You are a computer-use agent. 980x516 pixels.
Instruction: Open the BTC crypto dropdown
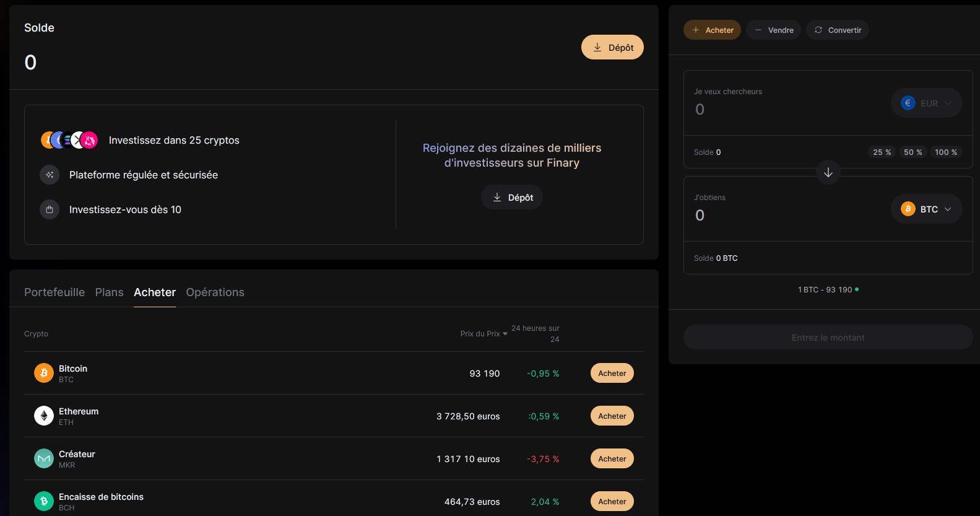coord(926,209)
